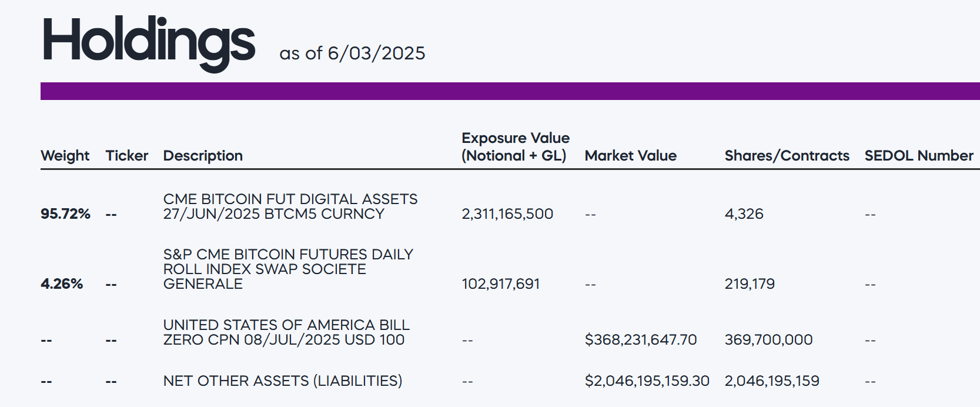Click the Net Other Assets (Liabilities) row
Viewport: 980px width, 407px height.
(x=282, y=381)
